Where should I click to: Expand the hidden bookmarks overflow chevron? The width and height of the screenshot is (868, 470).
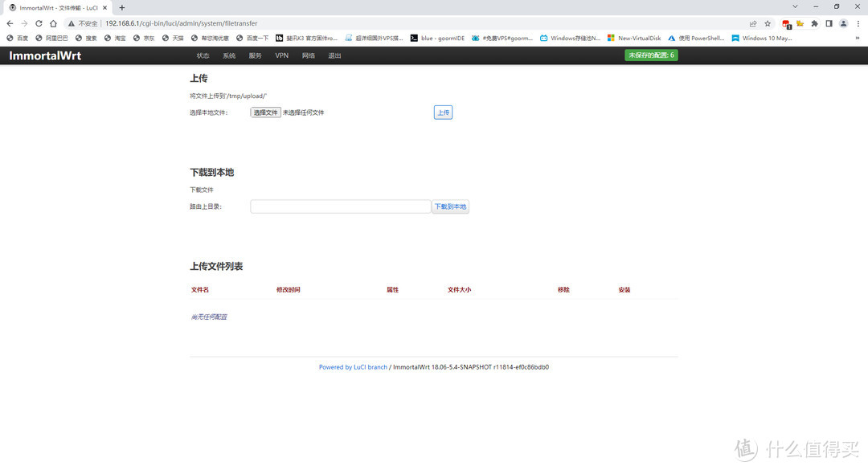857,38
